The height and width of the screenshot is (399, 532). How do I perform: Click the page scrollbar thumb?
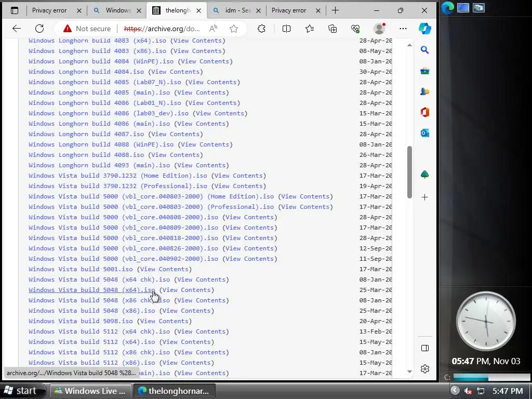point(409,172)
